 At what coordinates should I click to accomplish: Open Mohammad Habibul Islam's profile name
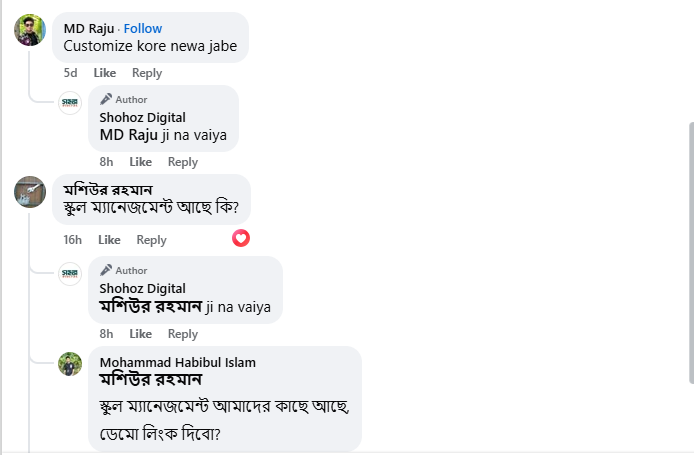coord(177,362)
